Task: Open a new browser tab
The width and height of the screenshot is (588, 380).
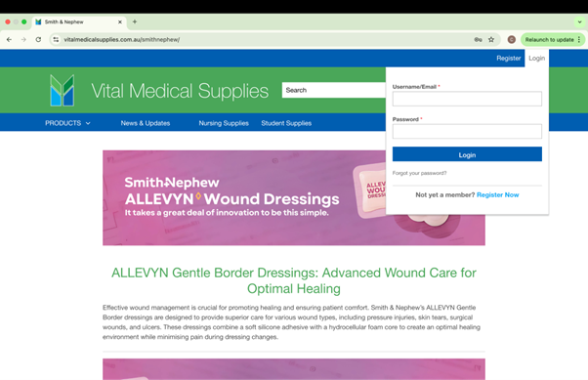Action: click(x=135, y=21)
